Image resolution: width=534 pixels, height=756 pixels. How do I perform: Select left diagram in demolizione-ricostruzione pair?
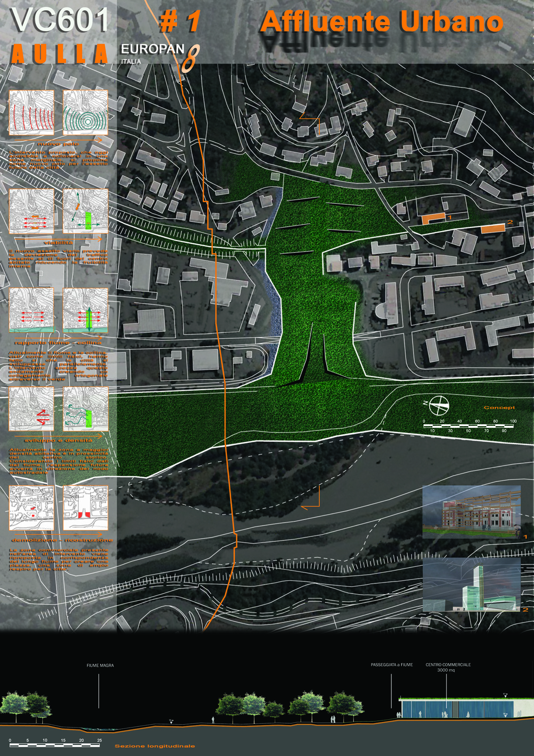coord(32,508)
